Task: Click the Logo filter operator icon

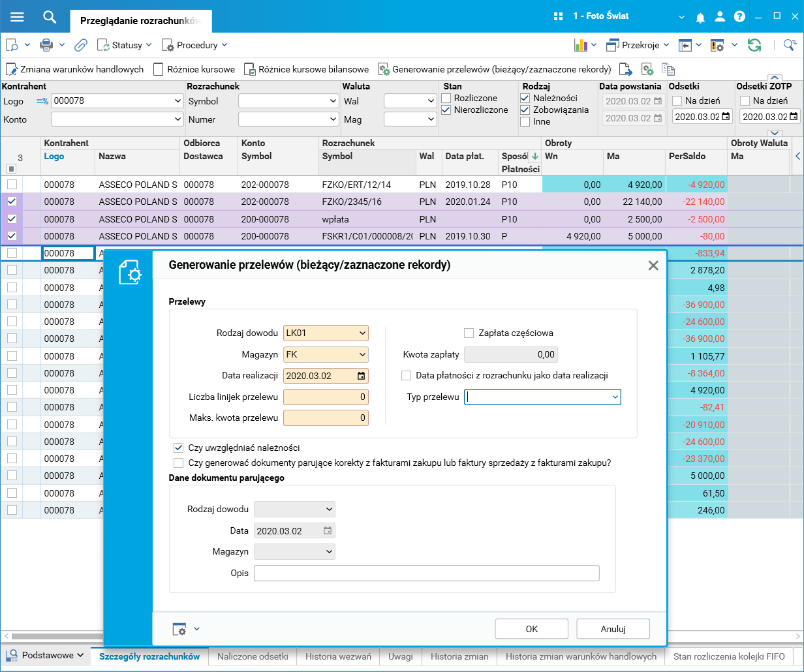Action: [x=42, y=101]
